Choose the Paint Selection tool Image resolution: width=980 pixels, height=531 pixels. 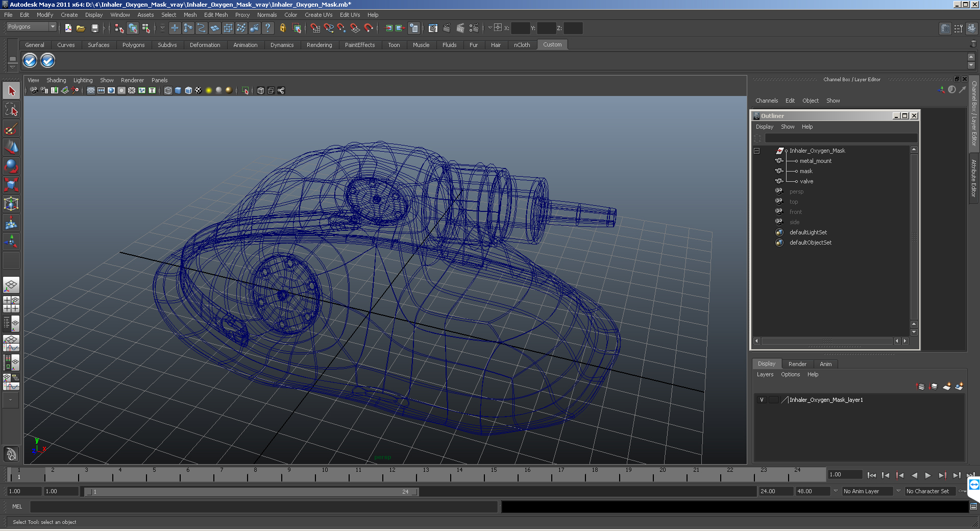[11, 128]
